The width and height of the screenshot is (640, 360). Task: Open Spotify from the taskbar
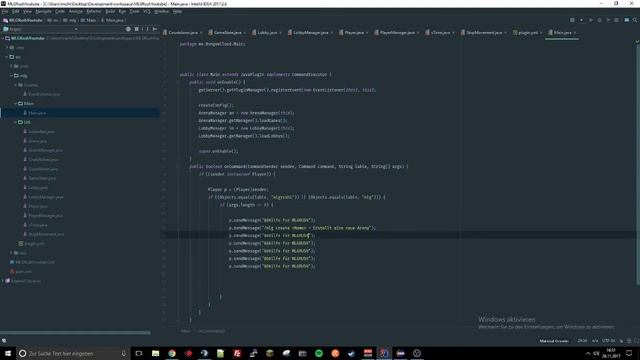(x=319, y=353)
